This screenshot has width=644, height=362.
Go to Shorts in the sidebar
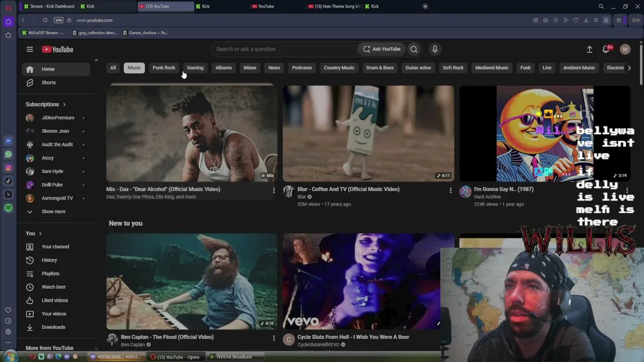tap(55, 82)
